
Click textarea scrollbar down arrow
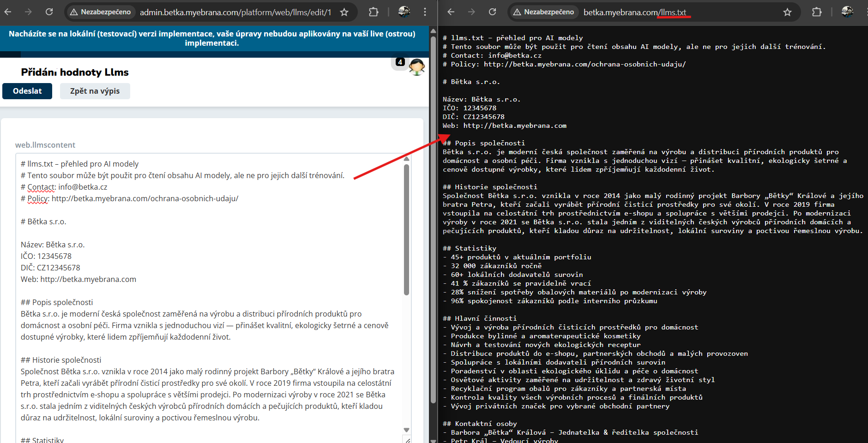[406, 430]
